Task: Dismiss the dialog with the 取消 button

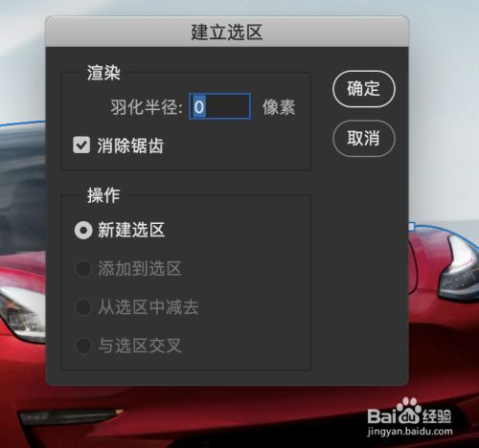Action: [x=364, y=138]
